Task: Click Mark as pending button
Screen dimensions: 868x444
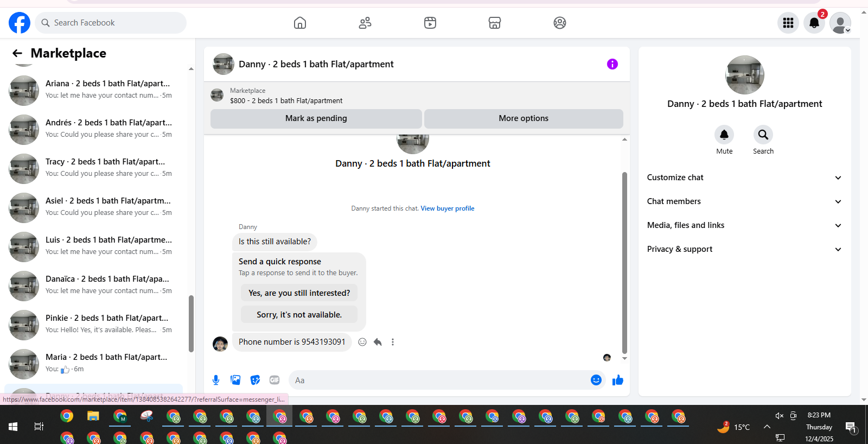Action: (316, 118)
